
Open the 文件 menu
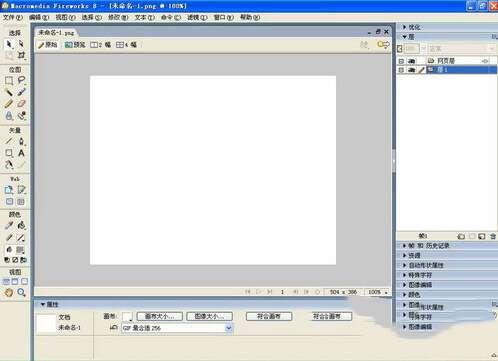point(13,17)
